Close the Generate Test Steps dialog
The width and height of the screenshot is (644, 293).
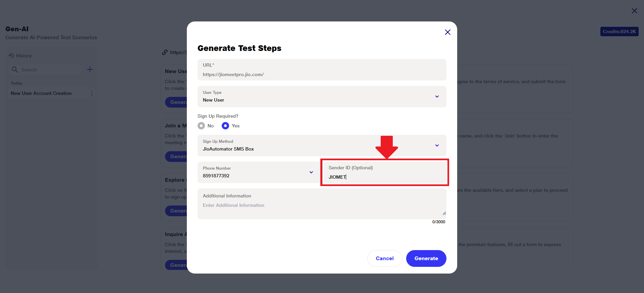(x=447, y=32)
